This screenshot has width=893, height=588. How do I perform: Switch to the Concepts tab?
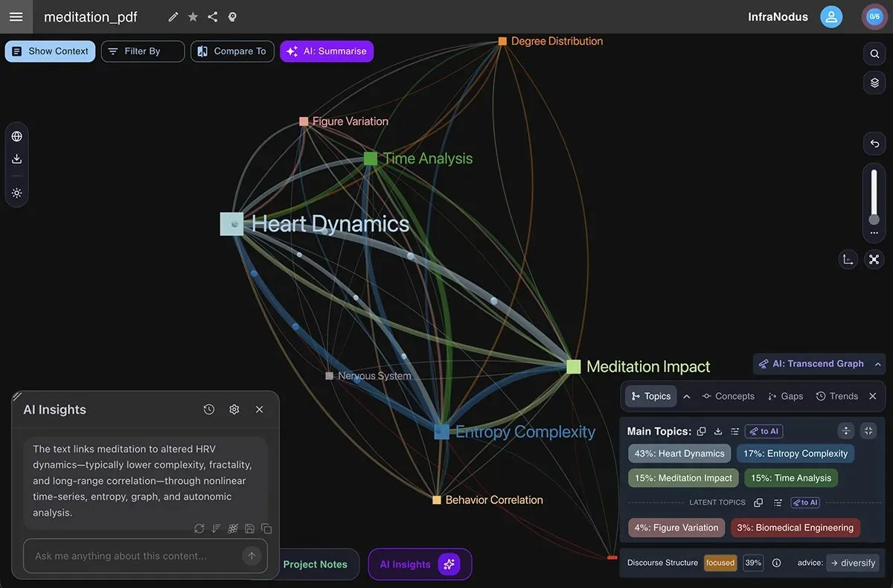point(728,396)
